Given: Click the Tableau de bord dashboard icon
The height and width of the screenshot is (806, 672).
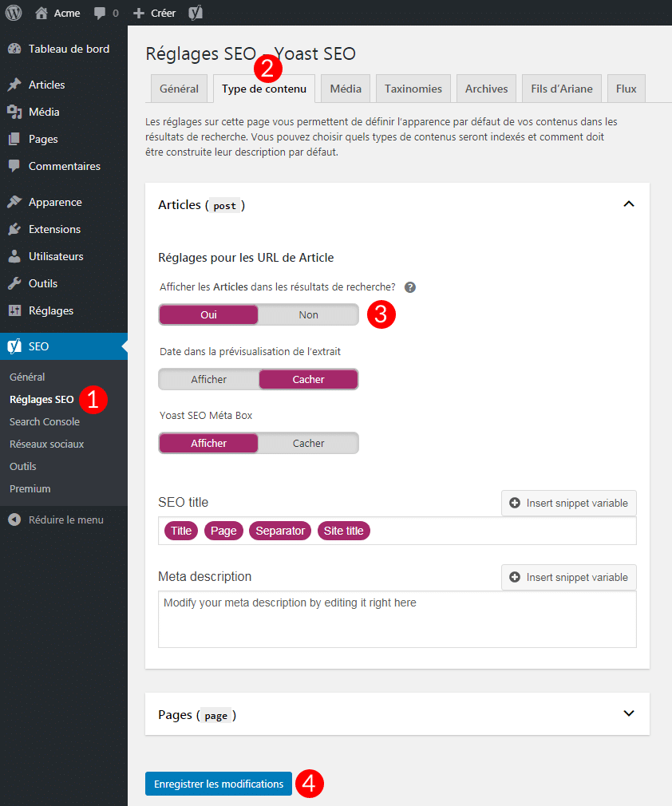Looking at the screenshot, I should click(14, 49).
